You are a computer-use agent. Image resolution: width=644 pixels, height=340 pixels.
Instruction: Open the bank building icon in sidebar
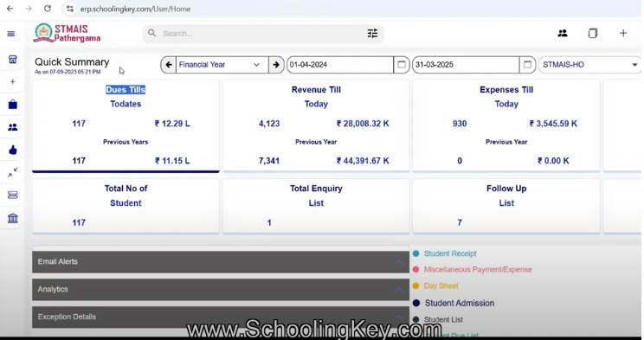(x=13, y=218)
